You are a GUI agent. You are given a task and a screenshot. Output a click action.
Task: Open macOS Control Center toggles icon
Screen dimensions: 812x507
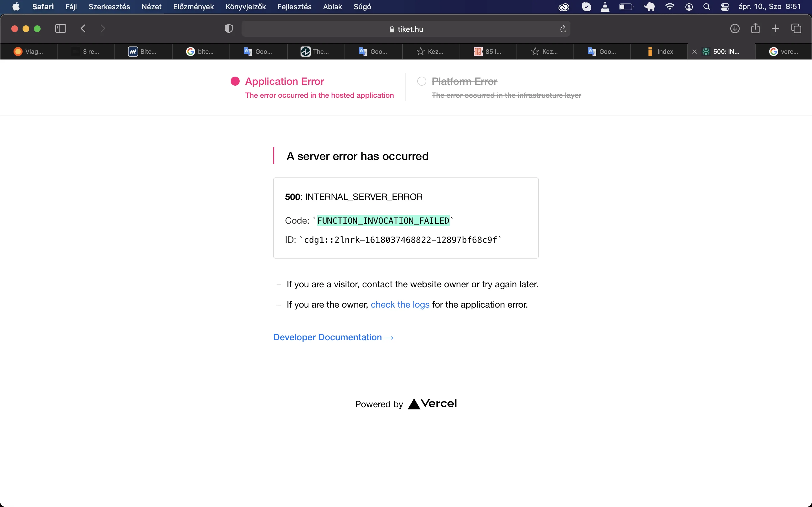click(725, 7)
